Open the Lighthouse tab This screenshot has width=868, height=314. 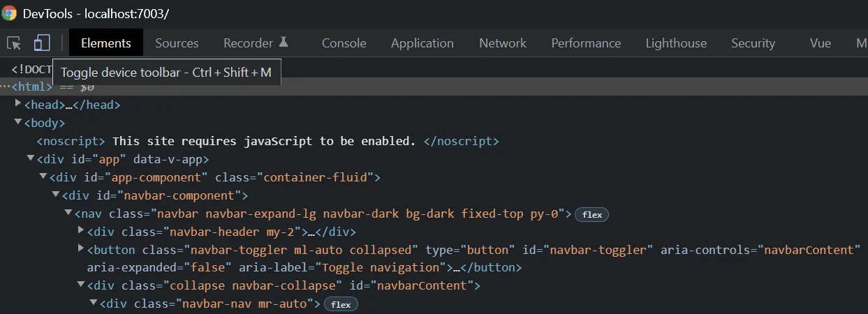tap(676, 43)
